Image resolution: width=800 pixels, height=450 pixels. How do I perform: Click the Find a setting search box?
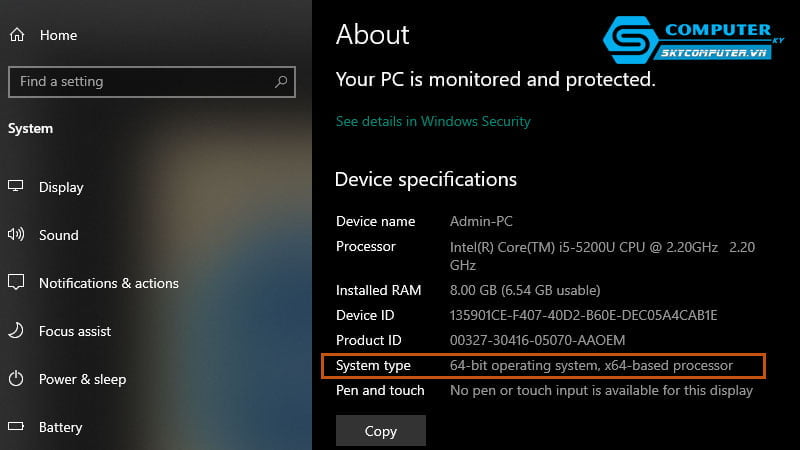click(140, 81)
